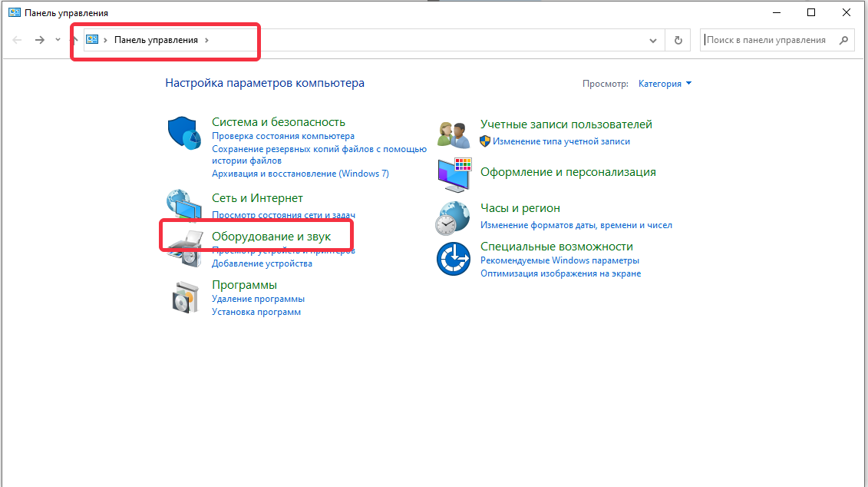
Task: Focus the Поиск в панели управления field
Action: click(777, 40)
